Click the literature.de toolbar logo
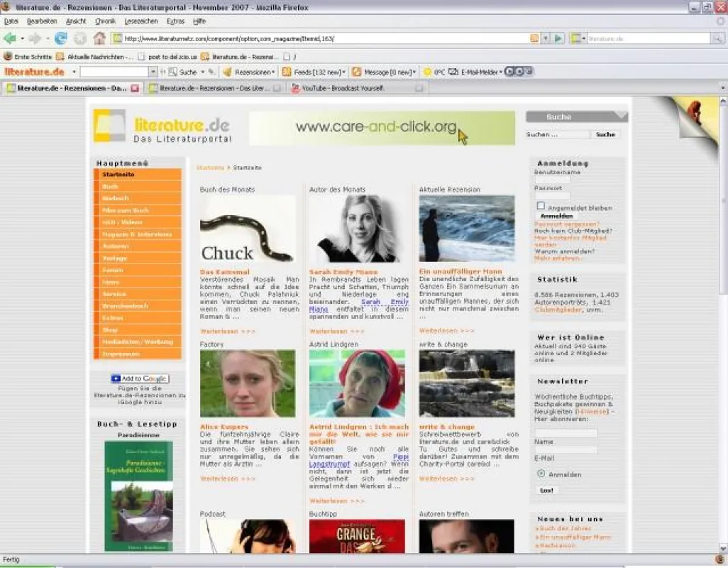Image resolution: width=728 pixels, height=568 pixels. [x=34, y=72]
